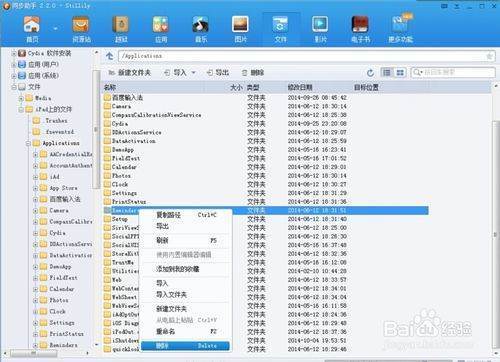The height and width of the screenshot is (362, 500).
Task: Choose 新建文件夹 from context menu
Action: pos(187,309)
